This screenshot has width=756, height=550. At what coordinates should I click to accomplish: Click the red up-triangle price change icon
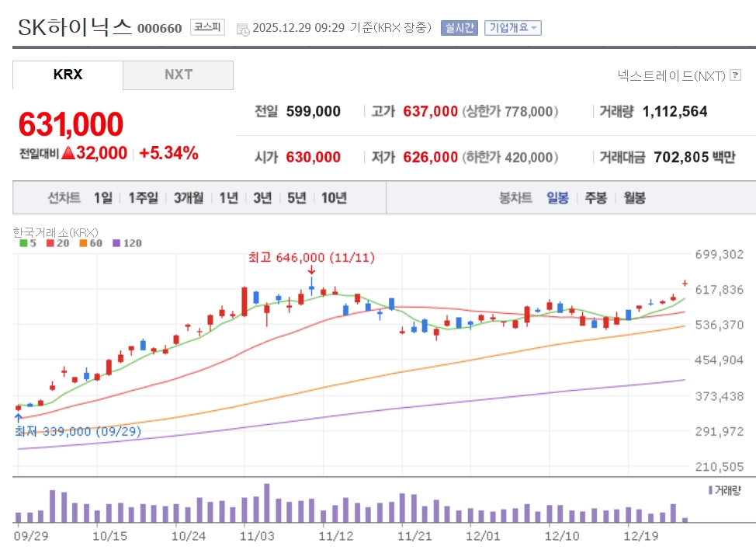pyautogui.click(x=68, y=153)
